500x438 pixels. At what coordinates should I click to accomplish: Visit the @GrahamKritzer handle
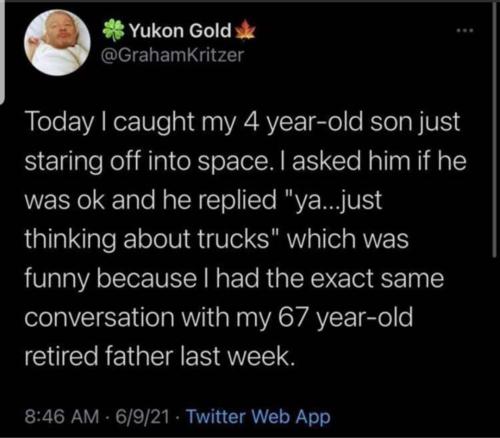pyautogui.click(x=173, y=55)
